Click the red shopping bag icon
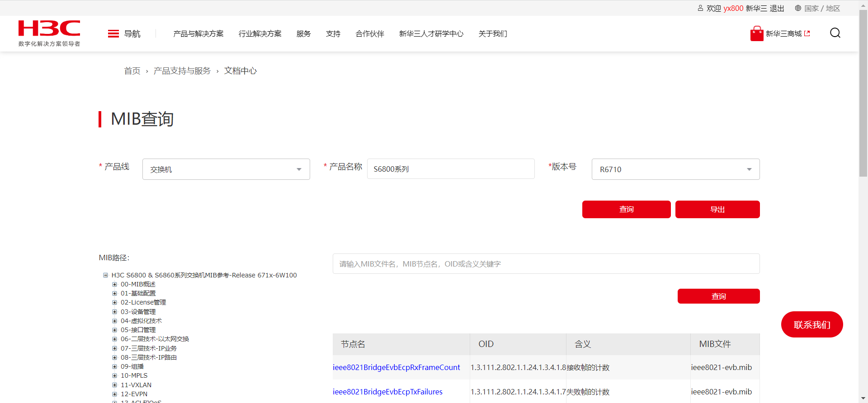 tap(757, 33)
